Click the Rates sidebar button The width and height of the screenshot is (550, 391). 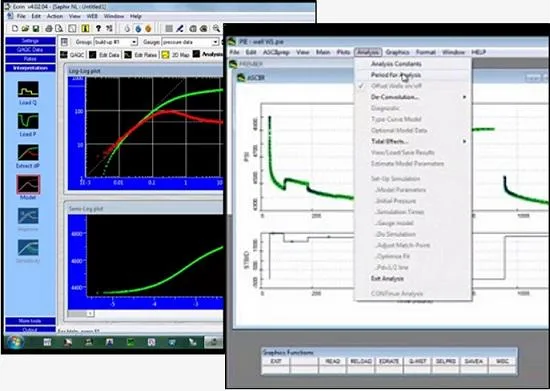click(30, 59)
